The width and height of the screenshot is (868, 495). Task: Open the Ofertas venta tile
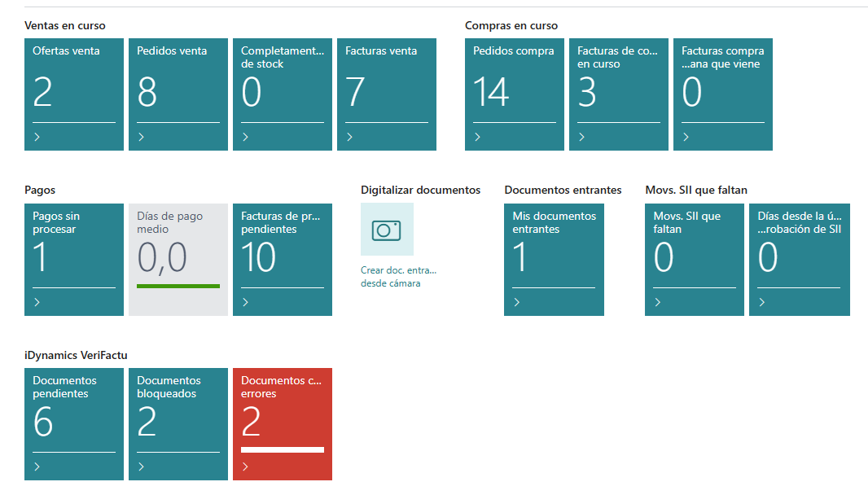point(74,94)
